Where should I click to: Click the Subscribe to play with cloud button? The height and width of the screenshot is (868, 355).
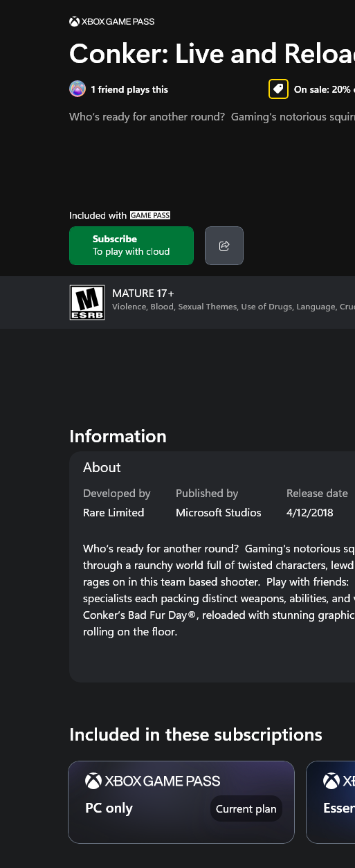tap(131, 246)
